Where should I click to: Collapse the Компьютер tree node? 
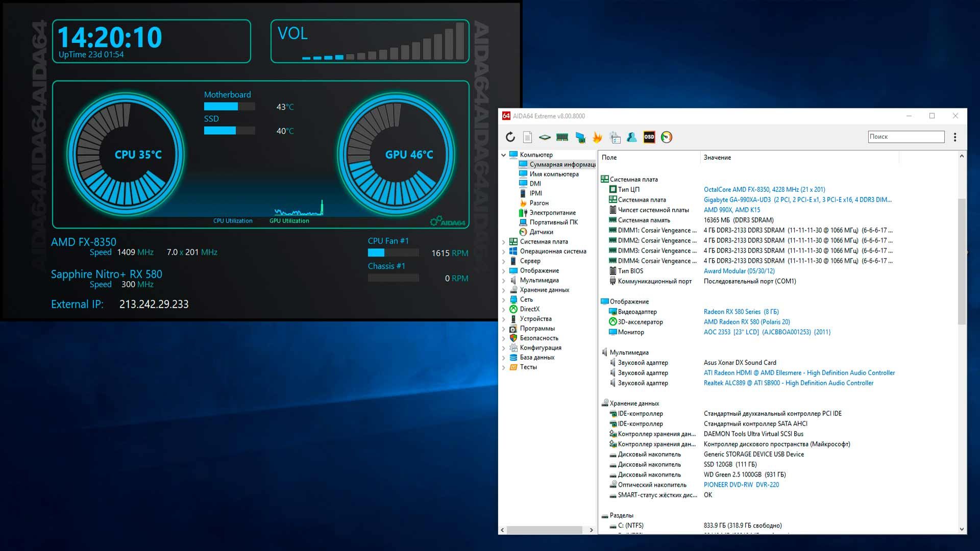[x=504, y=155]
